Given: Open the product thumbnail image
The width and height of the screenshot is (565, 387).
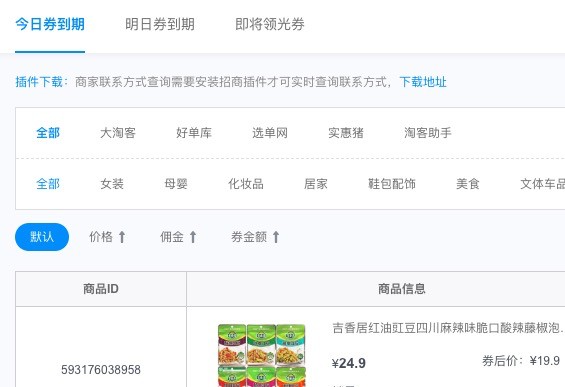Looking at the screenshot, I should pyautogui.click(x=262, y=355).
